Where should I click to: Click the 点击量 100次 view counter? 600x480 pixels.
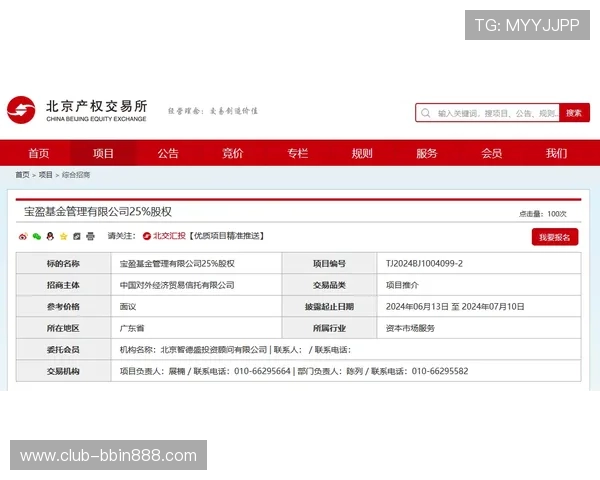click(543, 214)
